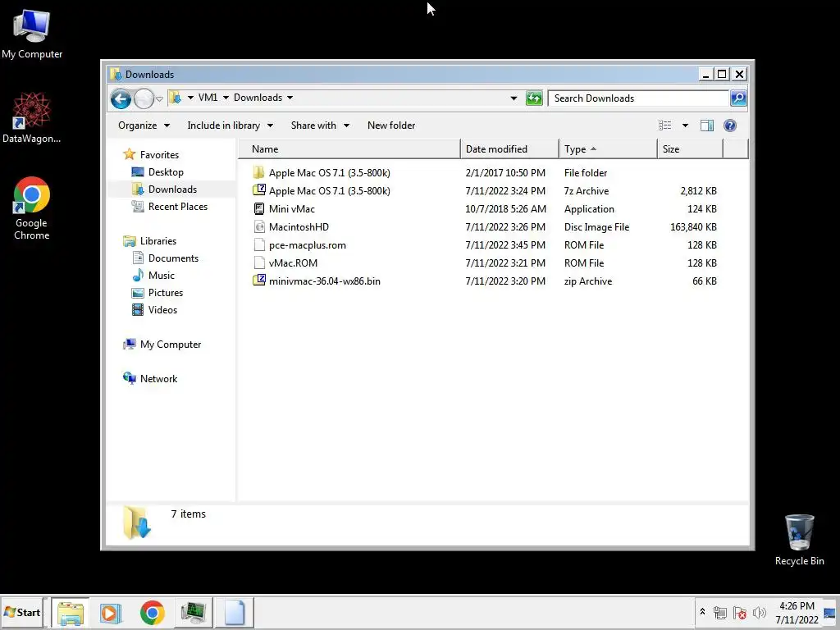Open the media player taskbar icon
The image size is (840, 630).
[112, 612]
